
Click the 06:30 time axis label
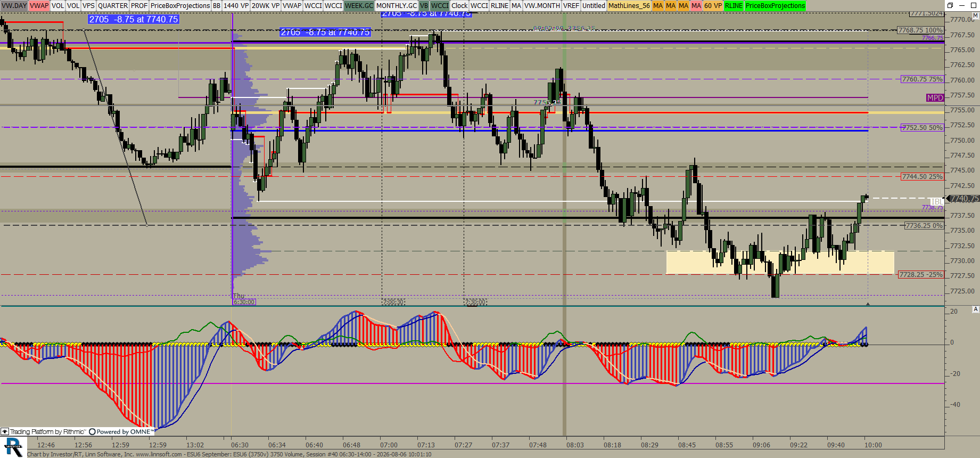click(x=240, y=445)
